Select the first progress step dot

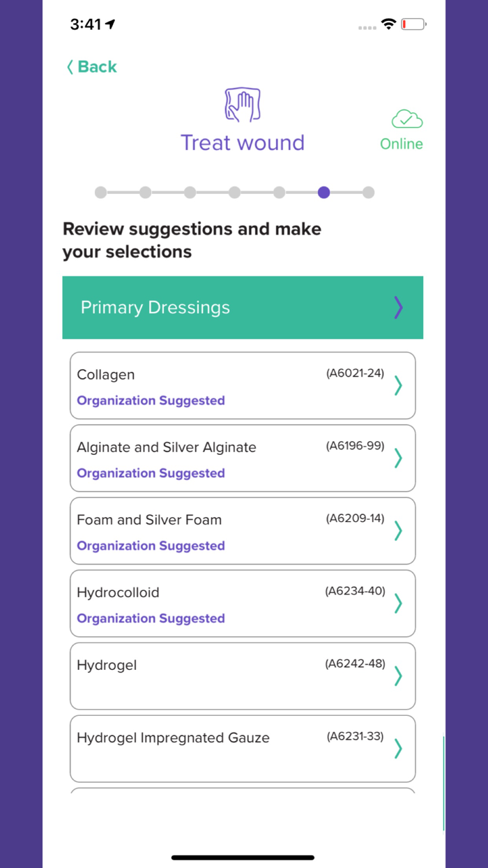click(x=100, y=193)
